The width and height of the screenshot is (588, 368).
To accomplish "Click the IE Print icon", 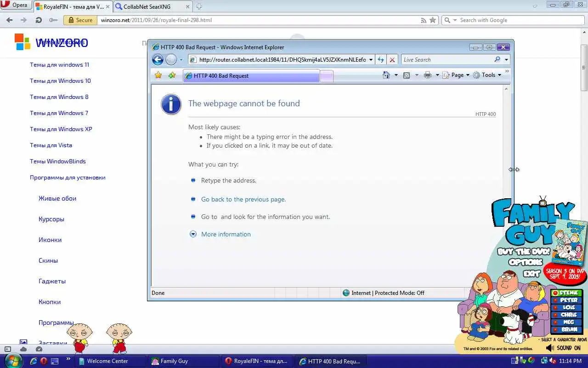I will (x=428, y=75).
